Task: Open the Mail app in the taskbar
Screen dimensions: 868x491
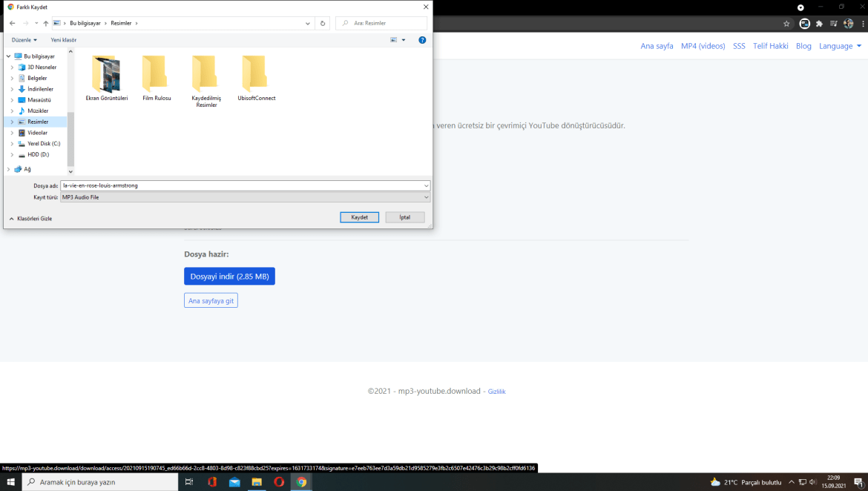Action: tap(234, 482)
